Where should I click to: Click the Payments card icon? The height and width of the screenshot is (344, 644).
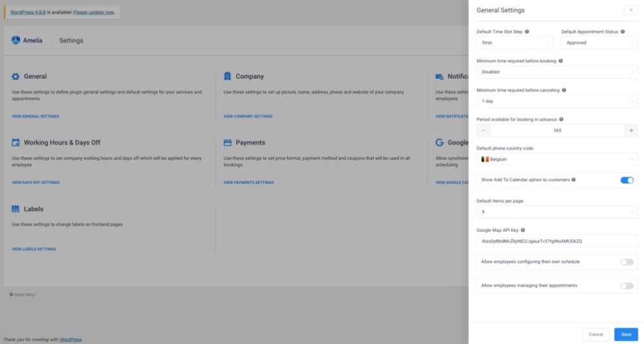click(227, 142)
